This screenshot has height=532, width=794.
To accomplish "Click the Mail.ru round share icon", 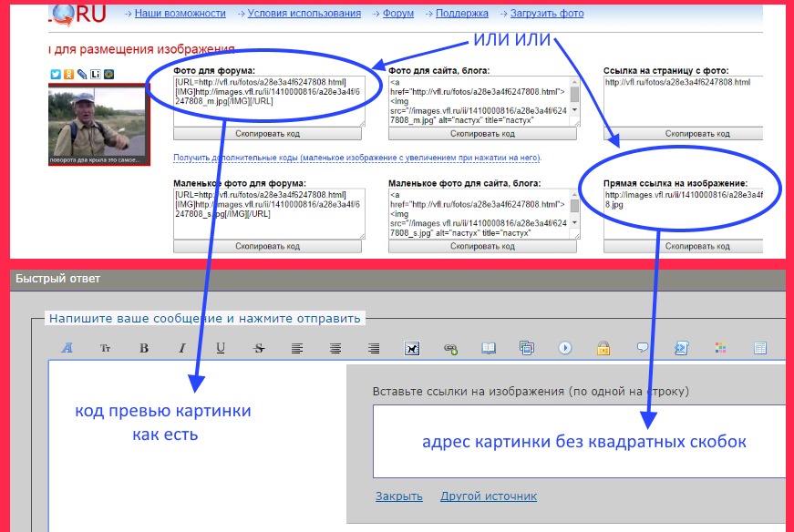I will (x=108, y=75).
